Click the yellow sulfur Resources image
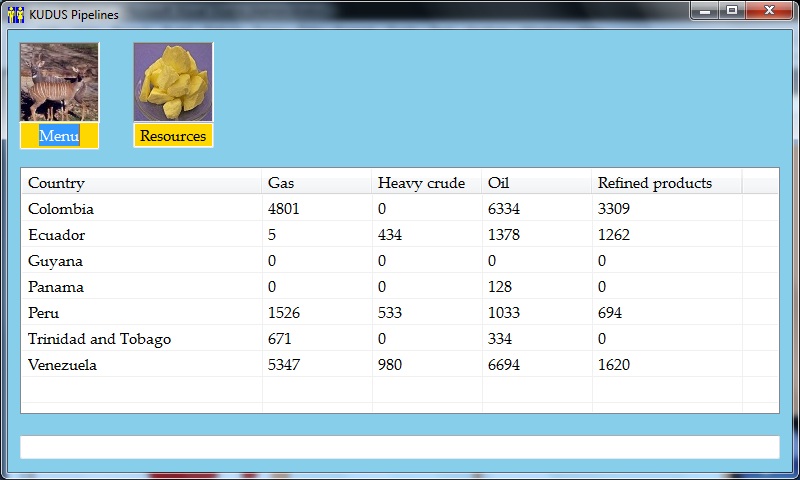This screenshot has height=480, width=800. (173, 82)
